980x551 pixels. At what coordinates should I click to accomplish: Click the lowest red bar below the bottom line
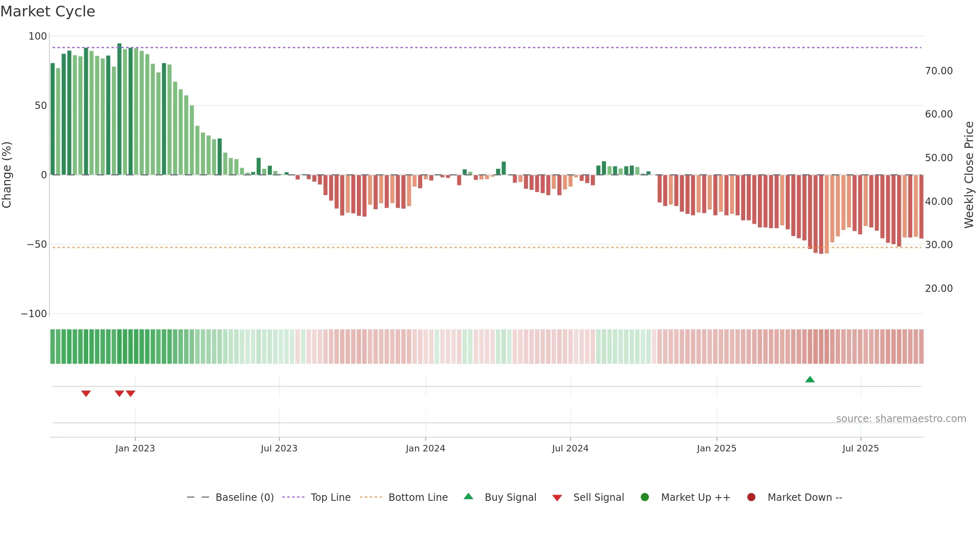coord(821,214)
